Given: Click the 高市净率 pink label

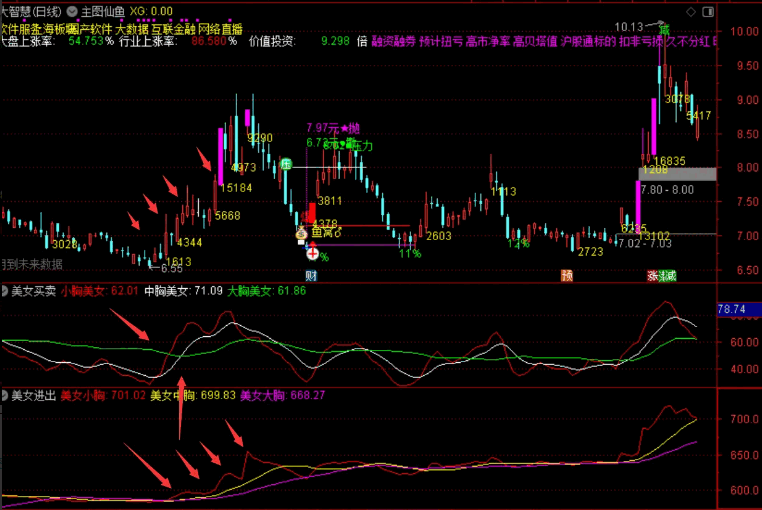Looking at the screenshot, I should tap(487, 41).
